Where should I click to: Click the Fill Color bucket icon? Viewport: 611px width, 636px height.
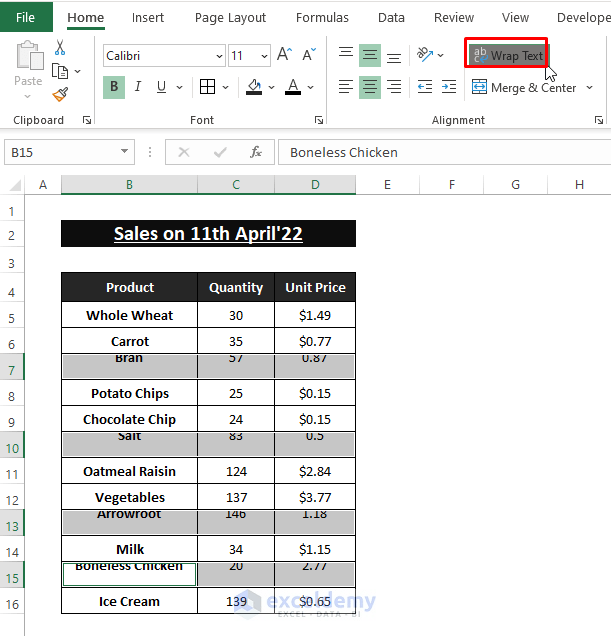click(x=254, y=87)
